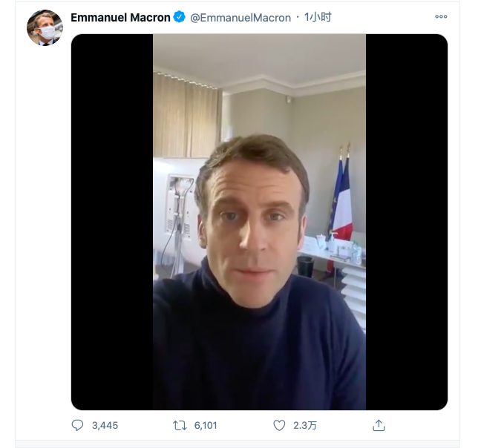Like the tweet with the heart icon
The height and width of the screenshot is (448, 481).
coord(279,426)
